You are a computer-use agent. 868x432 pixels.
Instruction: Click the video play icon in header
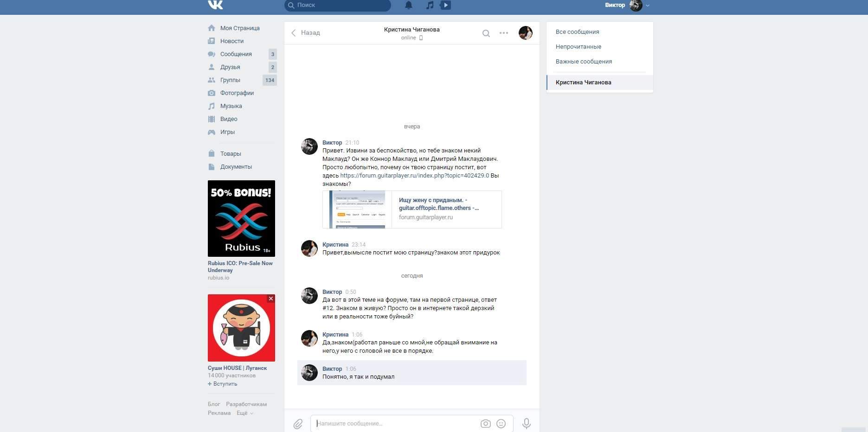pos(445,5)
